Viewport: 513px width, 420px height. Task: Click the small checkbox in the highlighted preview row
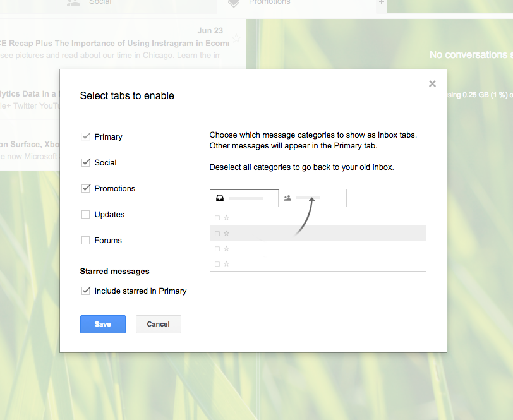click(217, 234)
